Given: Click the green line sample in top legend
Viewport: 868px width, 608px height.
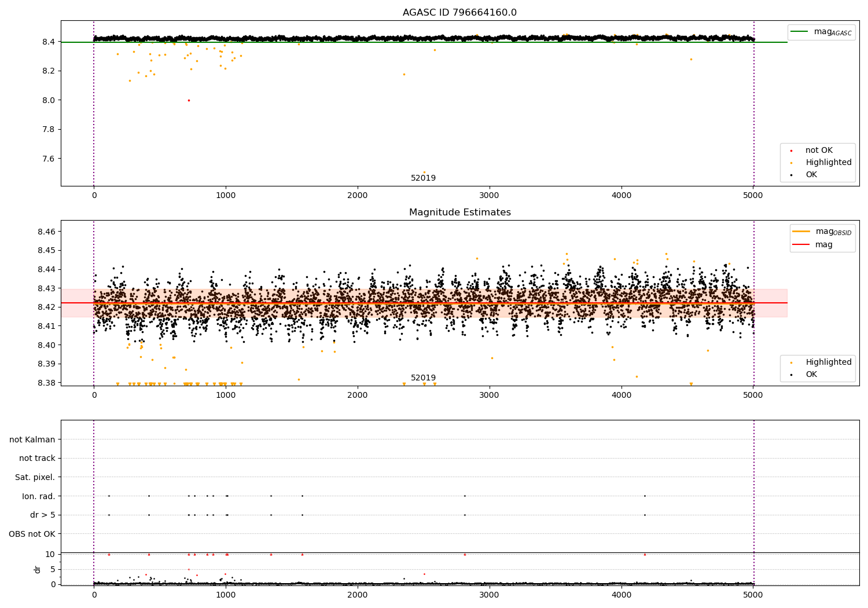Looking at the screenshot, I should (799, 32).
